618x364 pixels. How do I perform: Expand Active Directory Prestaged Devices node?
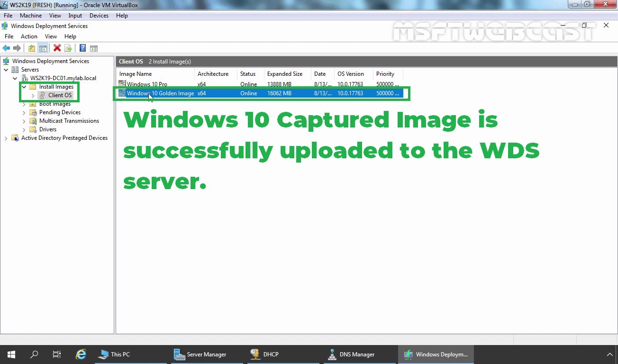point(6,138)
